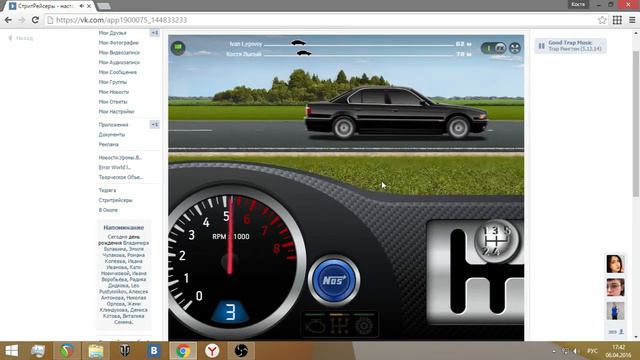Click the browser back arrow
640x360 pixels.
point(8,20)
